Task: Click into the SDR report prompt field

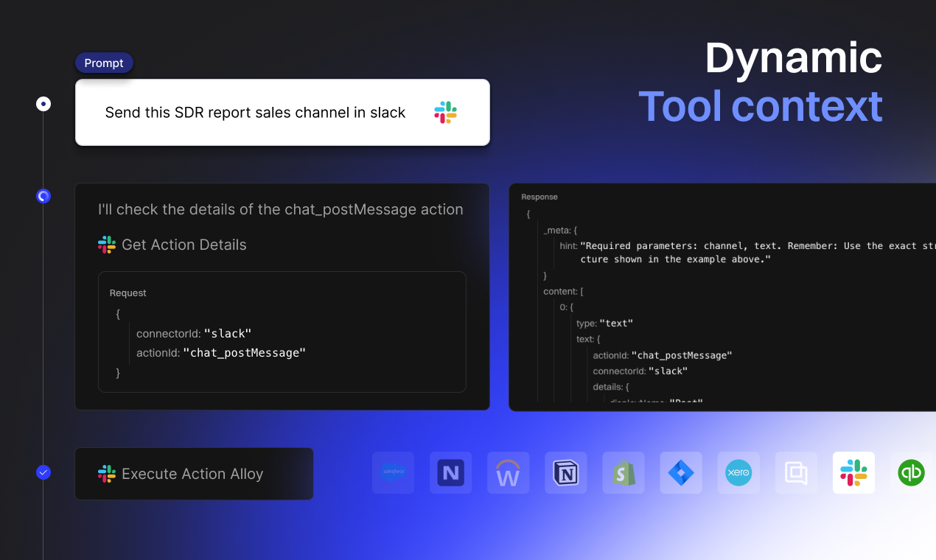Action: point(255,113)
